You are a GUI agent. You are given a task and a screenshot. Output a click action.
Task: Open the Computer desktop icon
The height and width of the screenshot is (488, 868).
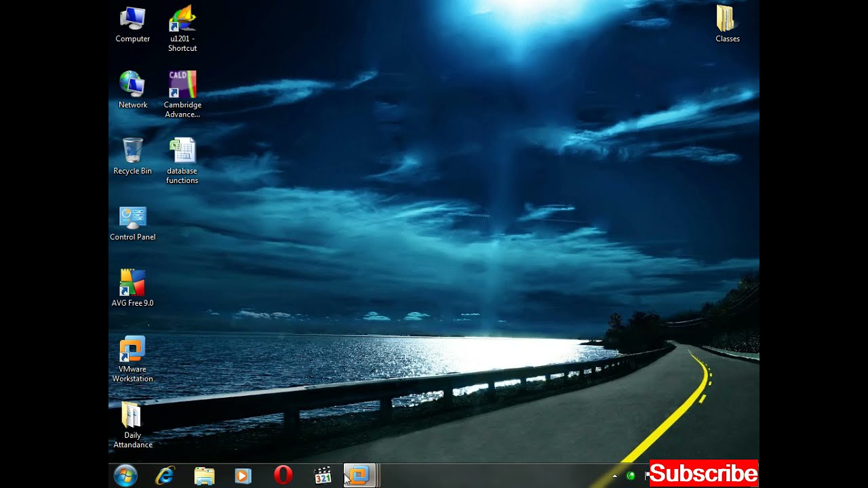(x=133, y=24)
